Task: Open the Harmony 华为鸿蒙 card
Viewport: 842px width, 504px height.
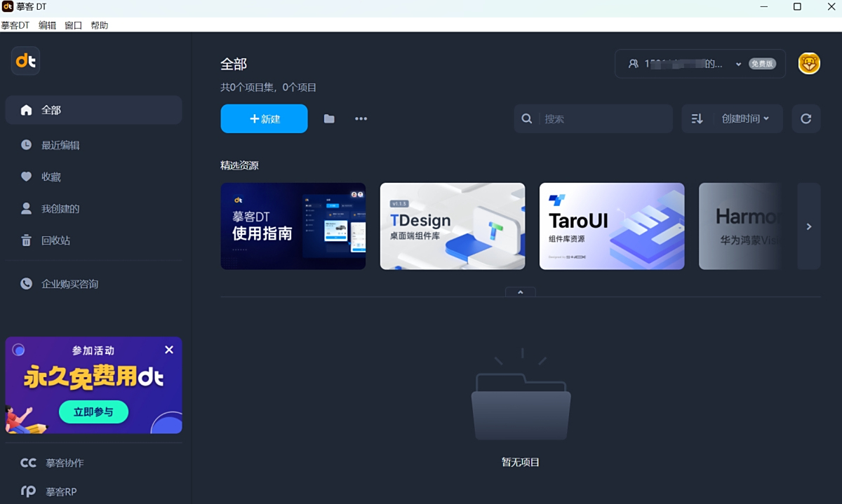Action: point(740,226)
